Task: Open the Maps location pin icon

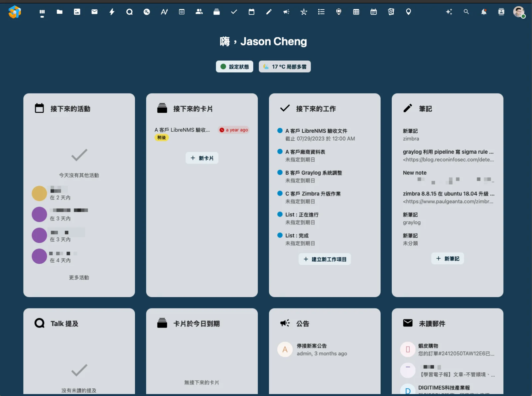Action: pos(408,12)
